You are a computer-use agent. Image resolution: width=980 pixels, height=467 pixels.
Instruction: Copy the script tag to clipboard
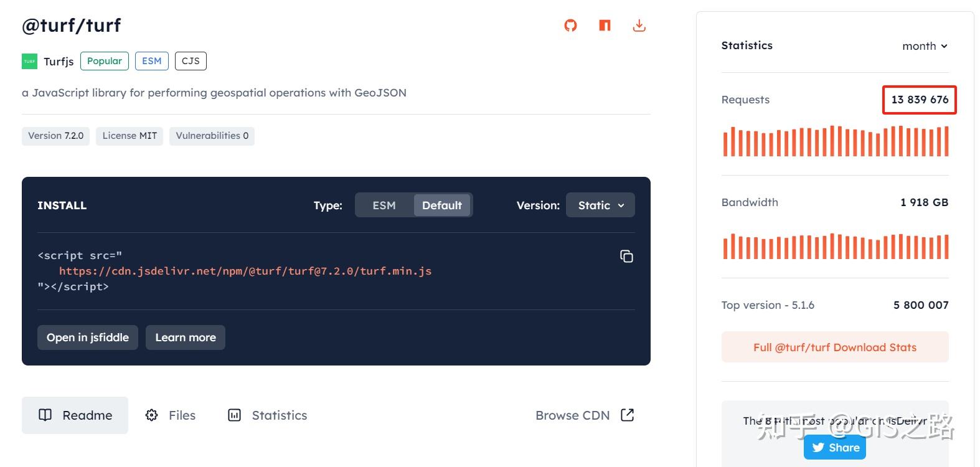626,257
